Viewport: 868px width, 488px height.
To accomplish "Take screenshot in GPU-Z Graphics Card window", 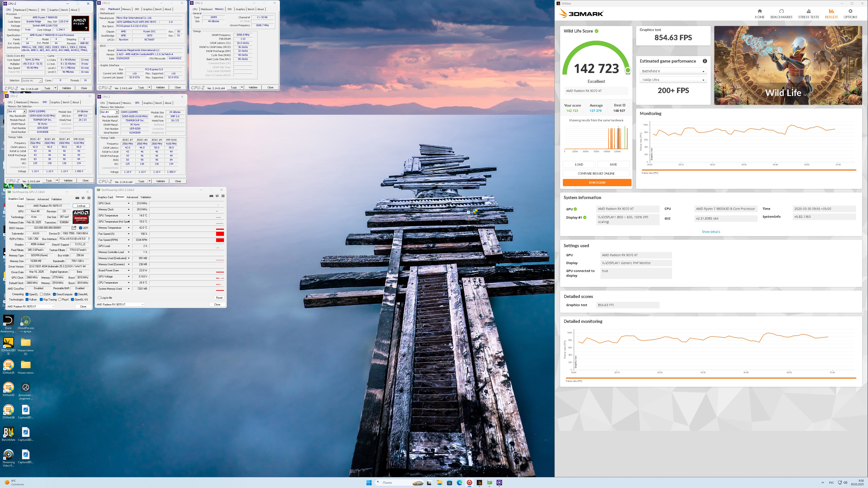I will click(77, 198).
